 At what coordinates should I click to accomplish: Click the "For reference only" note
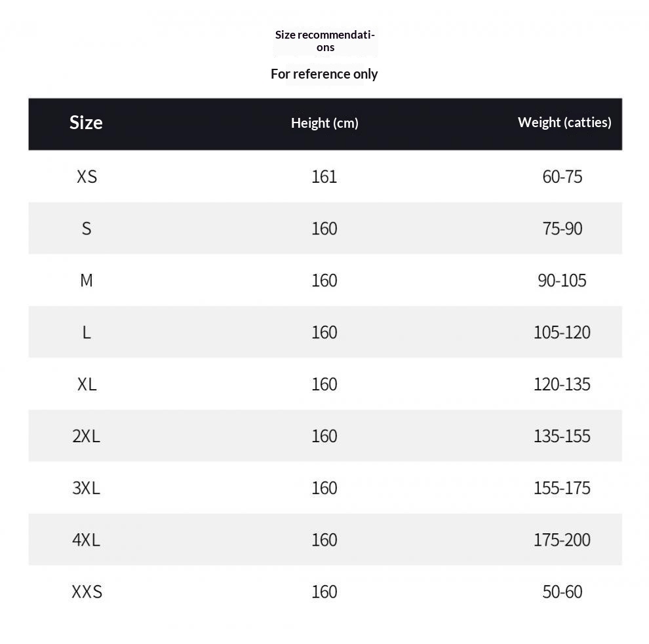click(x=324, y=74)
